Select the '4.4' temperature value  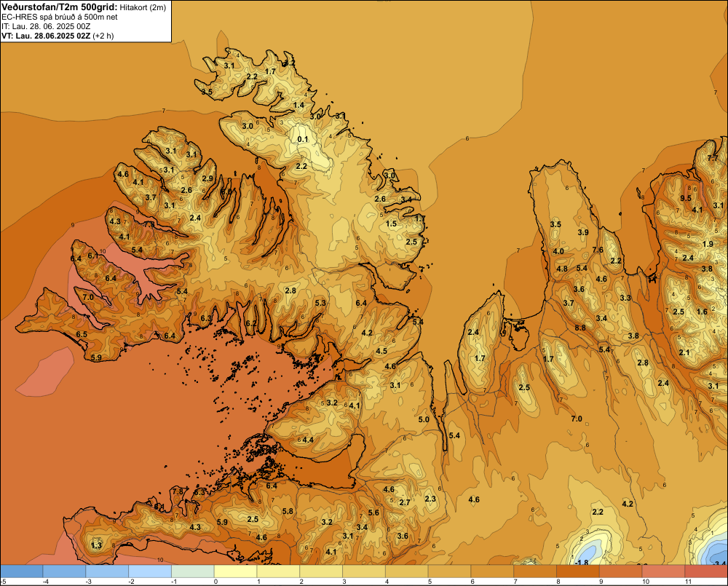pos(308,440)
